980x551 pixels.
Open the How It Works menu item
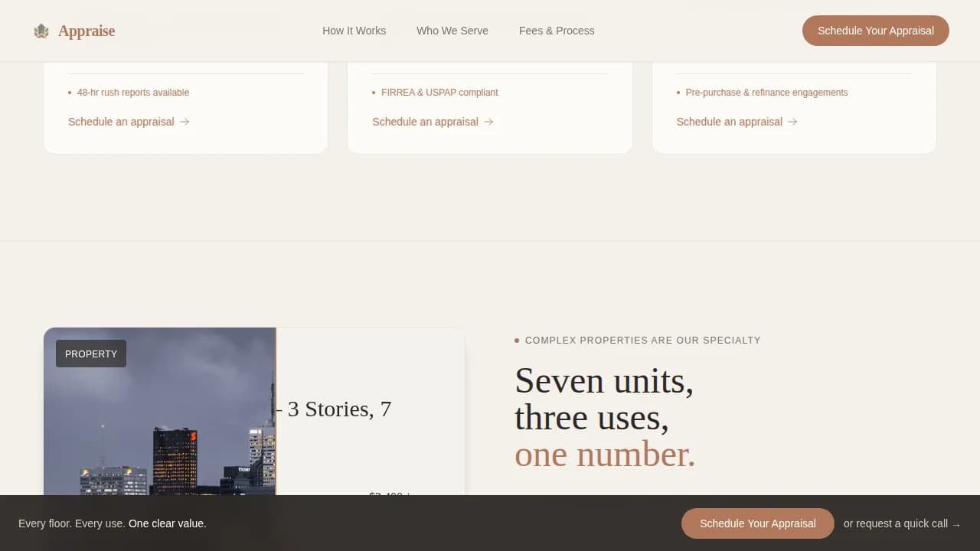click(x=354, y=31)
